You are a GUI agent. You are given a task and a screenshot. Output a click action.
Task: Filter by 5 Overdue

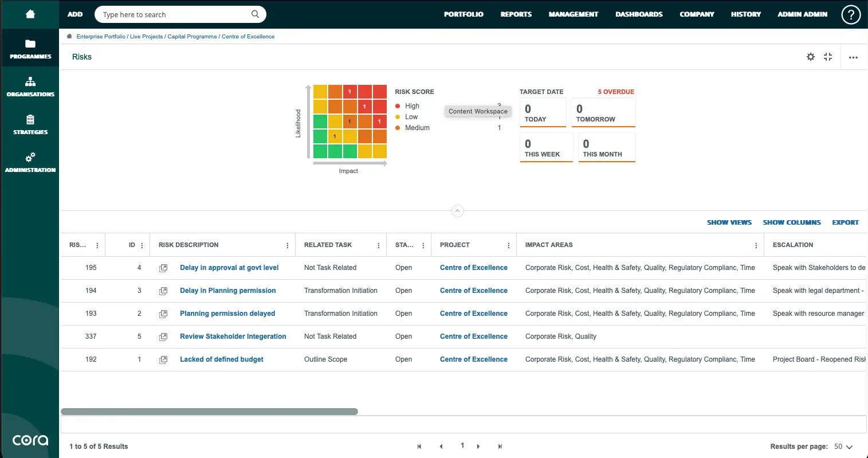(x=616, y=92)
